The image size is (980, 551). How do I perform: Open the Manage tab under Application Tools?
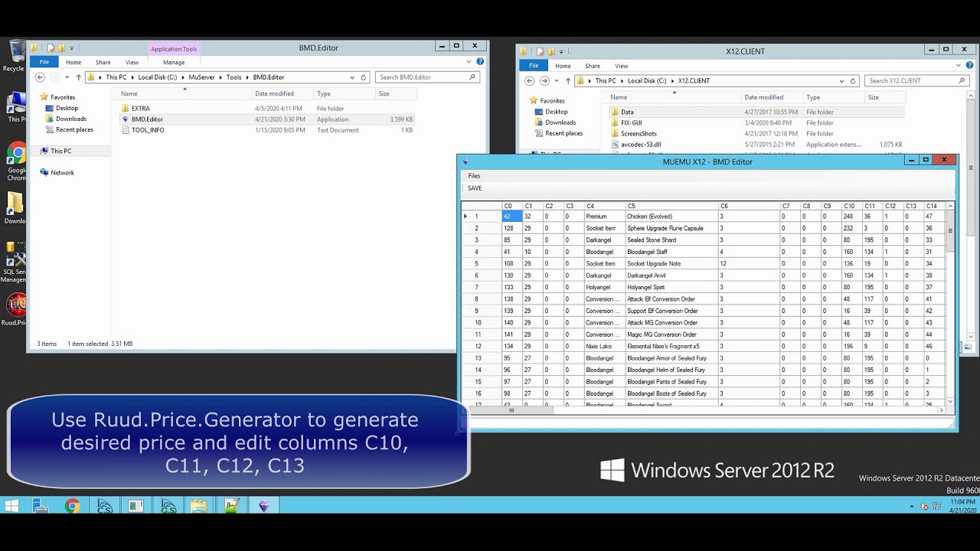click(x=174, y=62)
